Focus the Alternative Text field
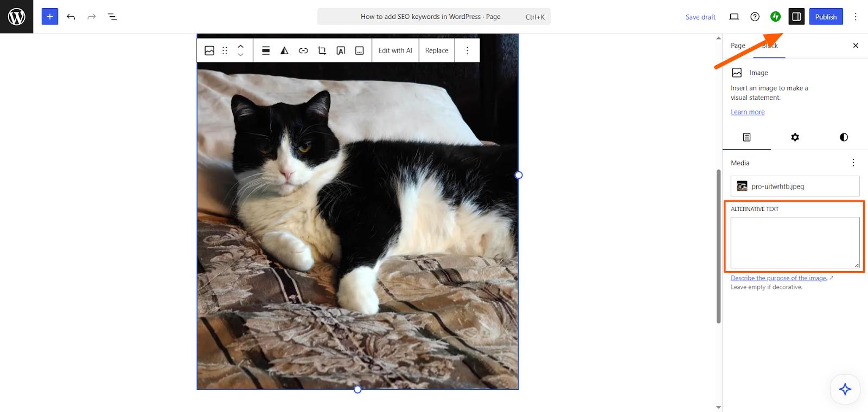Viewport: 868px width, 412px height. pos(795,242)
